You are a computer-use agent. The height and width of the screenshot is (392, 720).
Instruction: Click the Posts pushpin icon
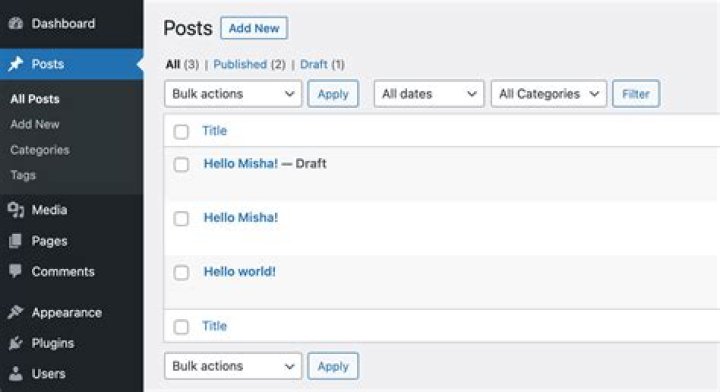(x=16, y=64)
